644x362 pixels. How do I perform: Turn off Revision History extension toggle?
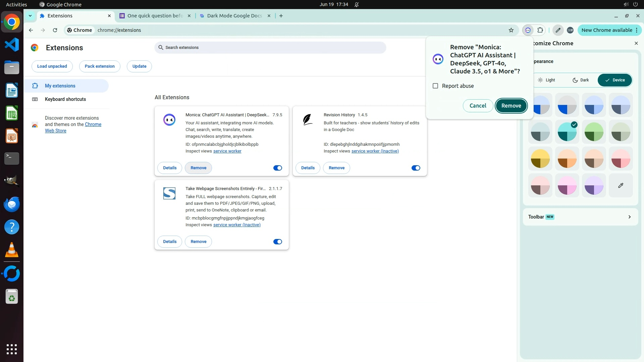coord(416,168)
